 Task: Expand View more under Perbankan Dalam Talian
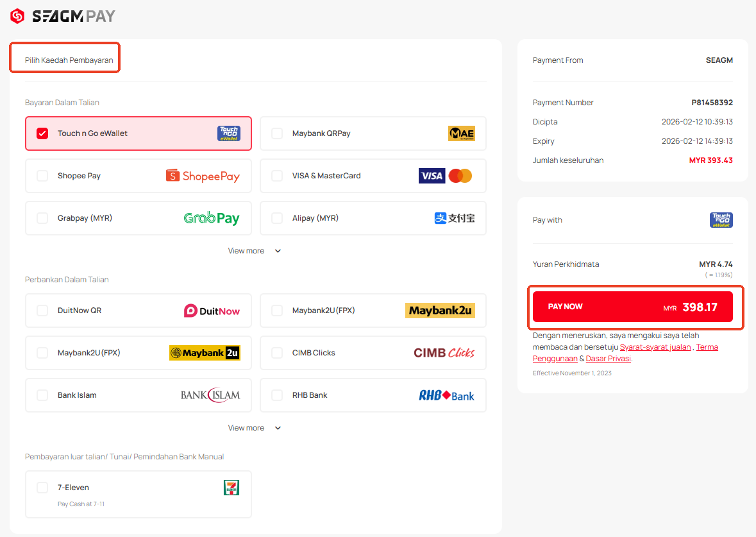coord(254,428)
